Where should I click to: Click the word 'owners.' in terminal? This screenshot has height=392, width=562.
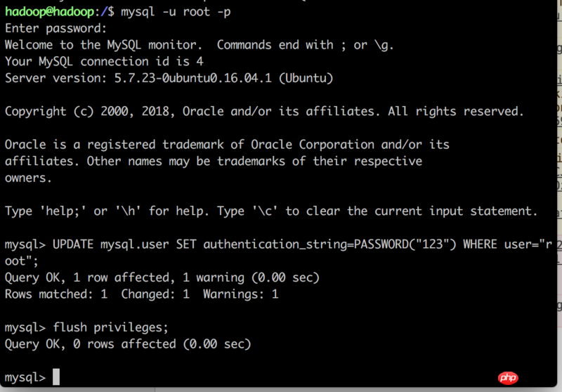(x=28, y=178)
